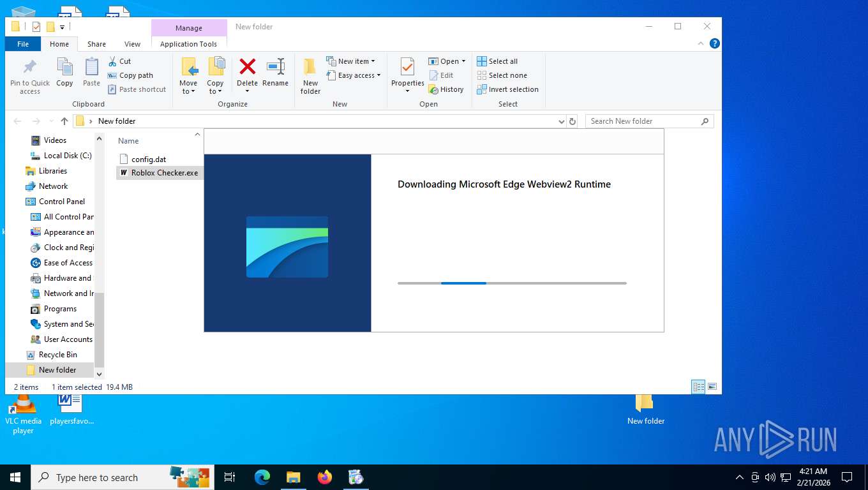Screen dimensions: 868x490
Task: Click the Edit ribbon button
Action: coord(440,75)
